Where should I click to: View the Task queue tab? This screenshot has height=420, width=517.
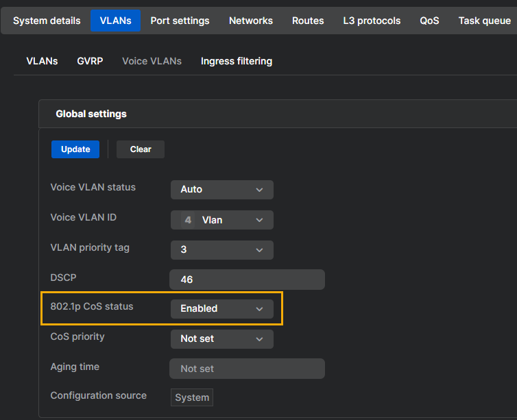click(x=484, y=21)
